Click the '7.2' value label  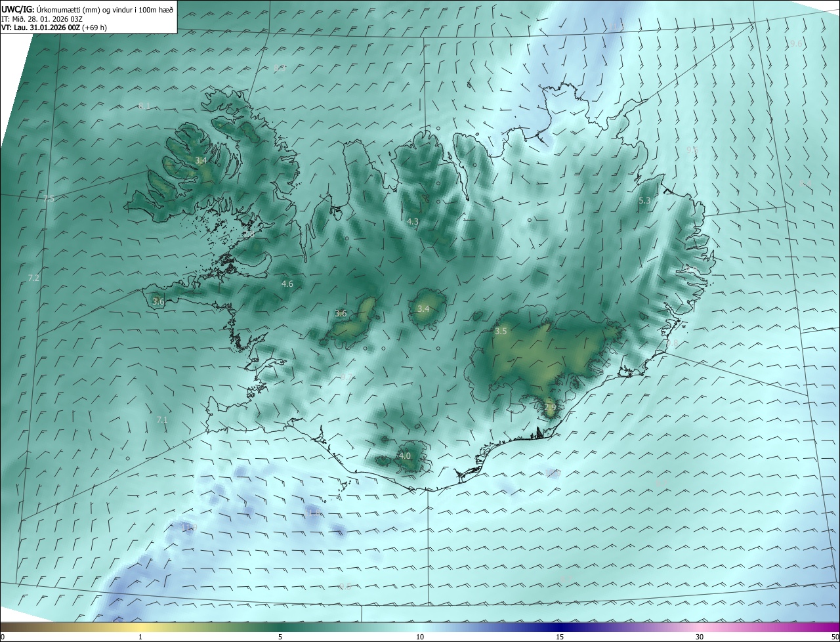click(x=33, y=278)
